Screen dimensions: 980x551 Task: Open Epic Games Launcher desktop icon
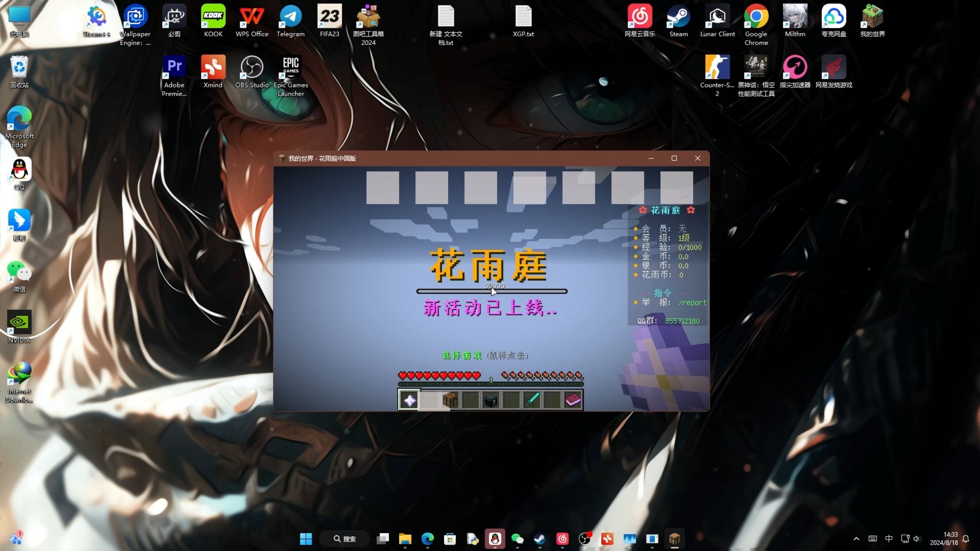click(x=291, y=76)
